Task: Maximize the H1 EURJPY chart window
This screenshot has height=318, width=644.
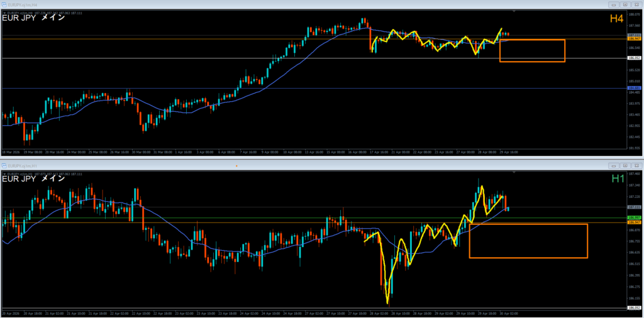Action: [625, 166]
